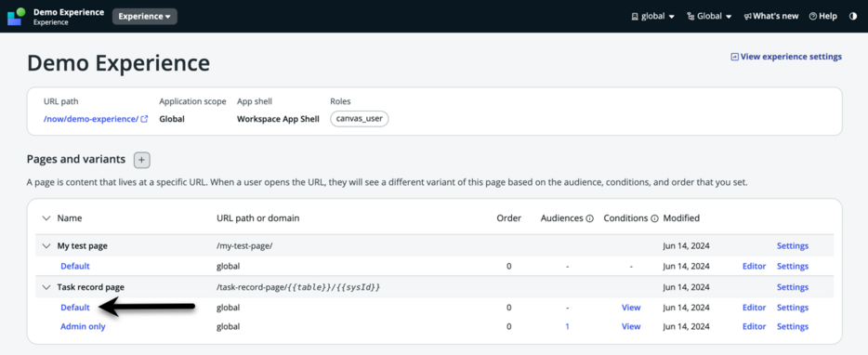Click the ServiceNow app logo icon
868x355 pixels.
coord(16,16)
